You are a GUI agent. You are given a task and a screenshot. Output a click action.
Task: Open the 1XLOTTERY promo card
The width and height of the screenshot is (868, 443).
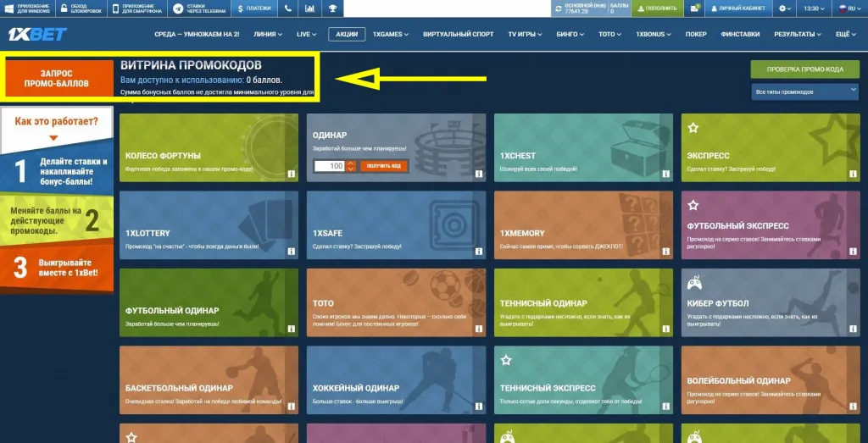pyautogui.click(x=209, y=225)
